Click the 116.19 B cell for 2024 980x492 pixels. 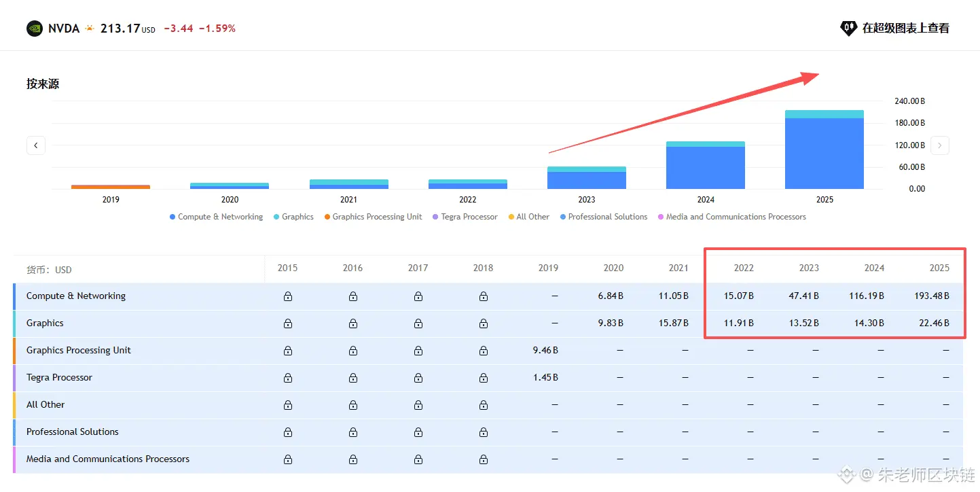coord(867,296)
